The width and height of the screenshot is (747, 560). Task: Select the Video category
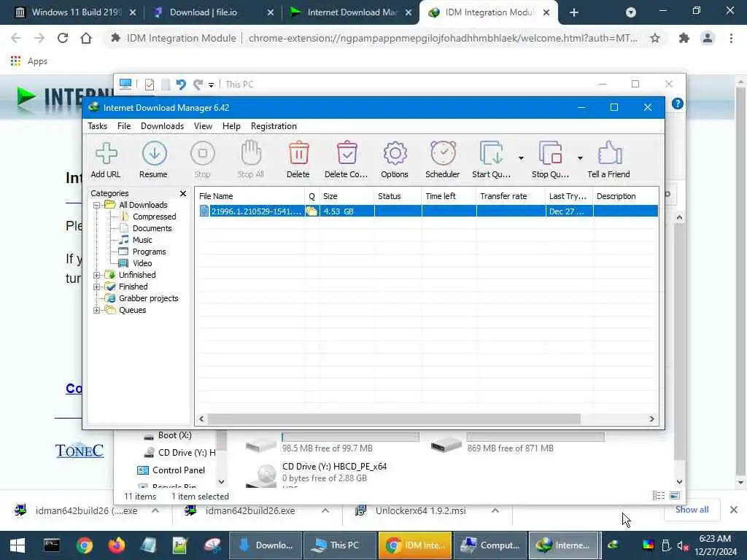[142, 263]
